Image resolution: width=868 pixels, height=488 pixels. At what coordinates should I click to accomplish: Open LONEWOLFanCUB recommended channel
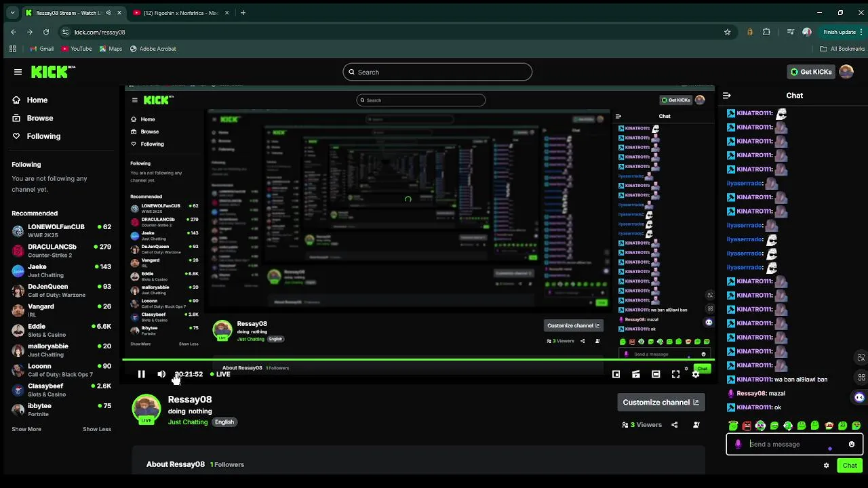[61, 230]
